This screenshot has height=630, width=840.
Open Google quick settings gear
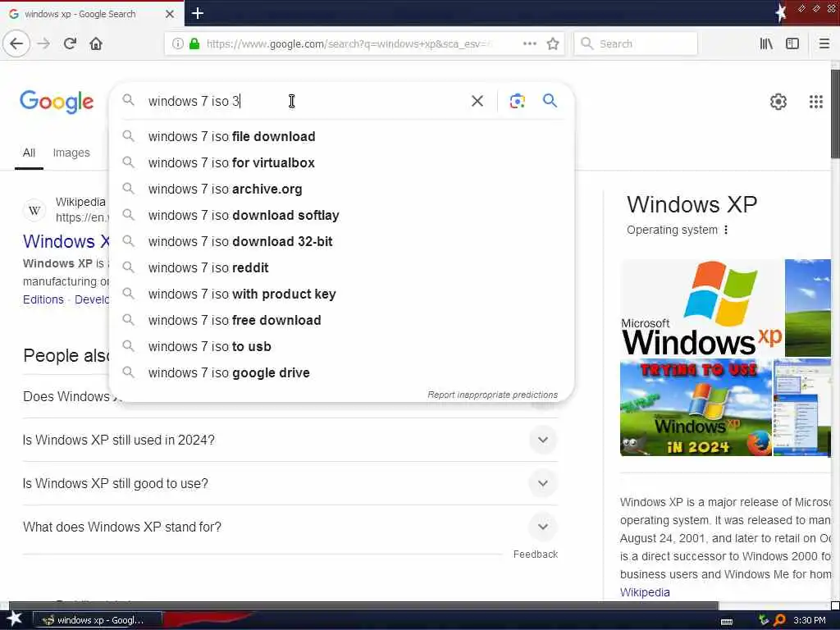778,101
